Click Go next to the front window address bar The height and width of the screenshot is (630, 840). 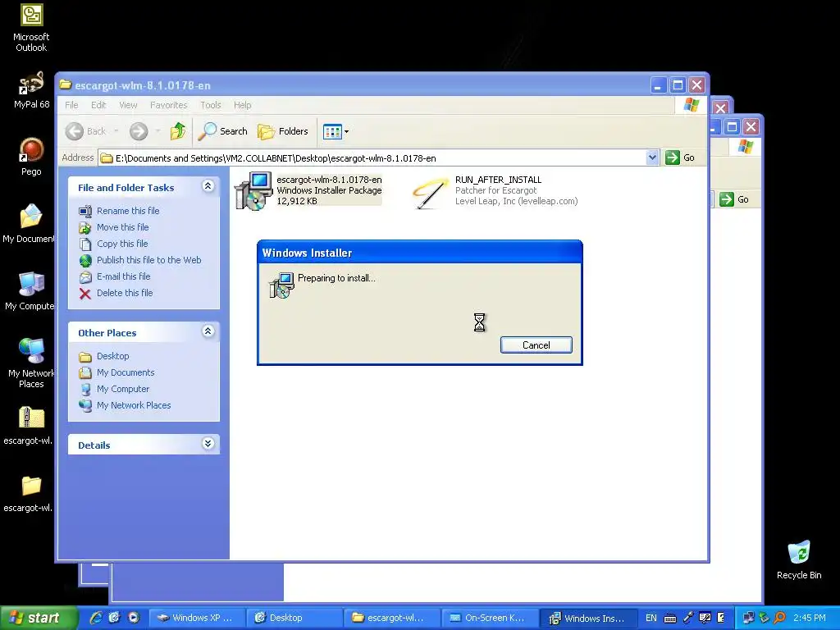tap(680, 157)
